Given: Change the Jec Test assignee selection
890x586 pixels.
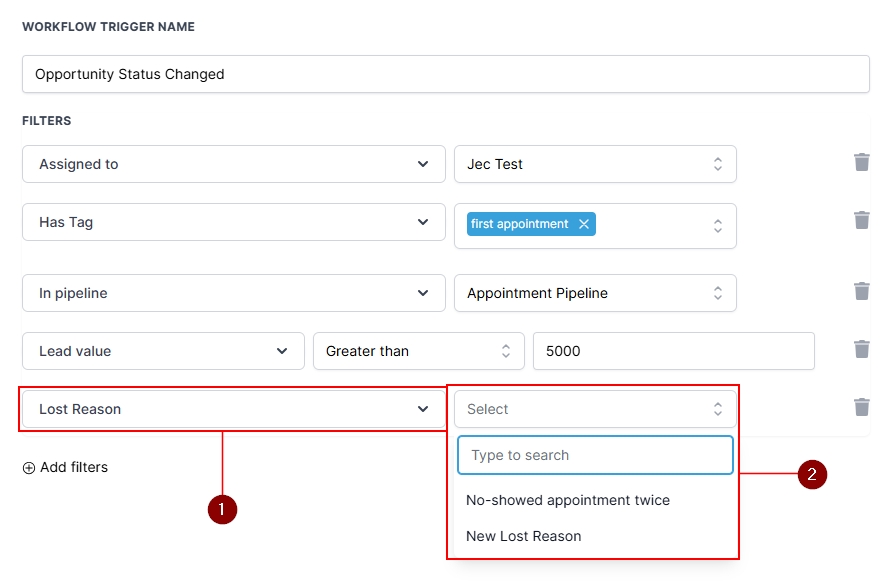Looking at the screenshot, I should 595,164.
